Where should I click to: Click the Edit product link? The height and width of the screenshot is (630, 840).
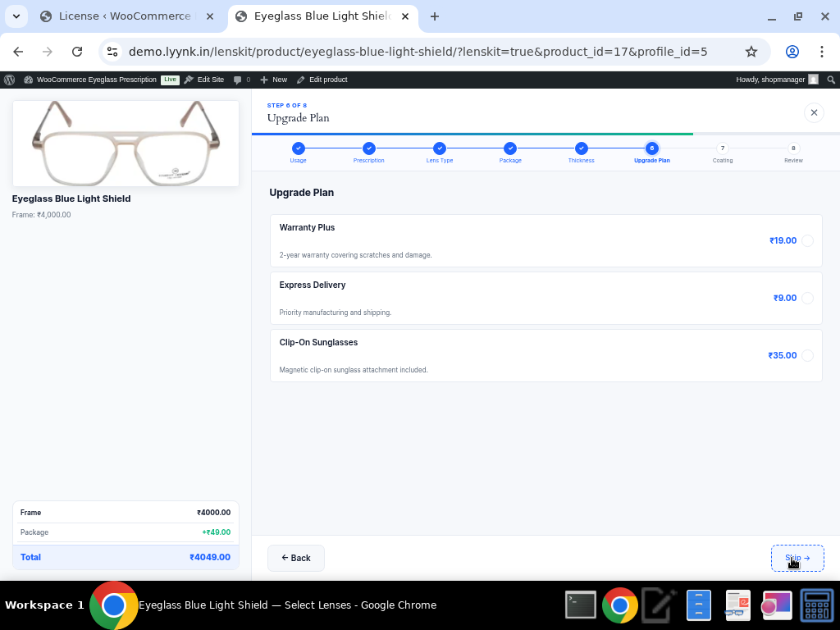[322, 80]
